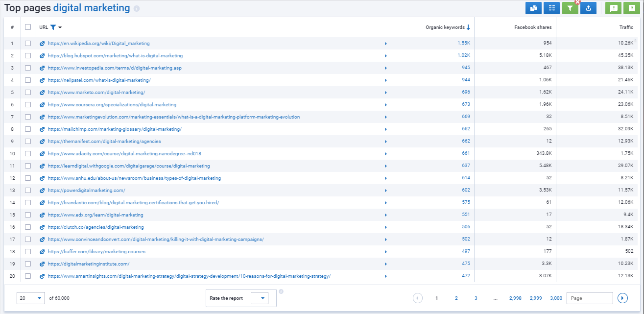Jump to page 3,000 via pagination link
644x314 pixels.
(x=556, y=298)
